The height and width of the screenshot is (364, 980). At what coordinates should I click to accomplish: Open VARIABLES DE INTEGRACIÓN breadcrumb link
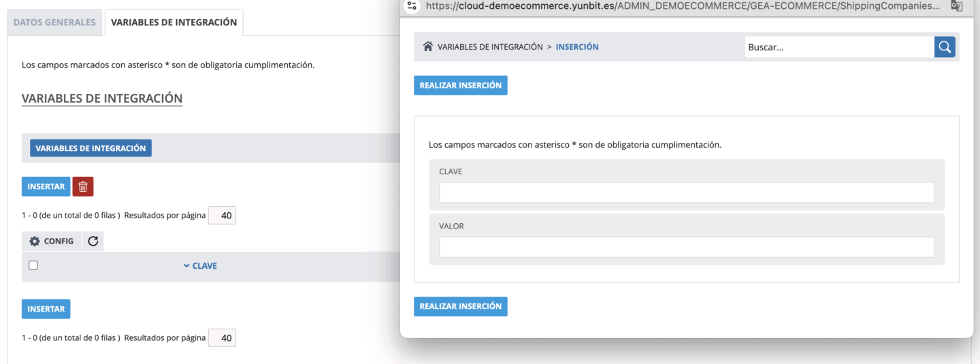tap(490, 47)
